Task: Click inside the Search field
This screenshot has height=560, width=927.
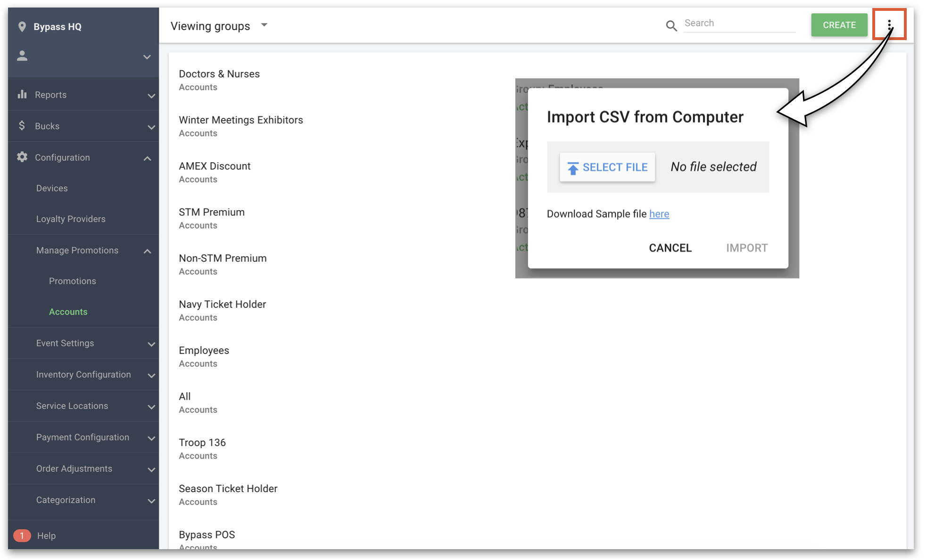Action: point(739,23)
